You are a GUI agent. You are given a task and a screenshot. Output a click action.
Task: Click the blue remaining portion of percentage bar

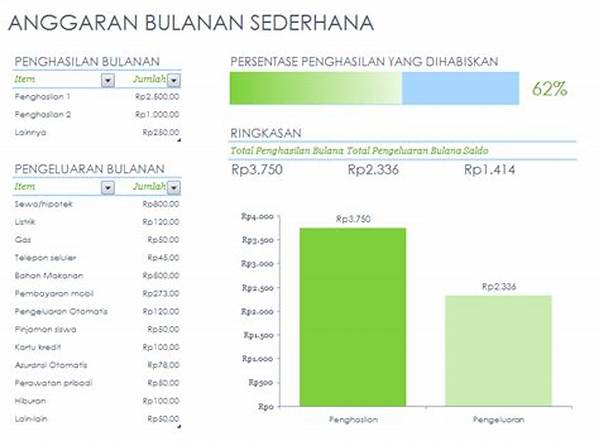point(460,89)
